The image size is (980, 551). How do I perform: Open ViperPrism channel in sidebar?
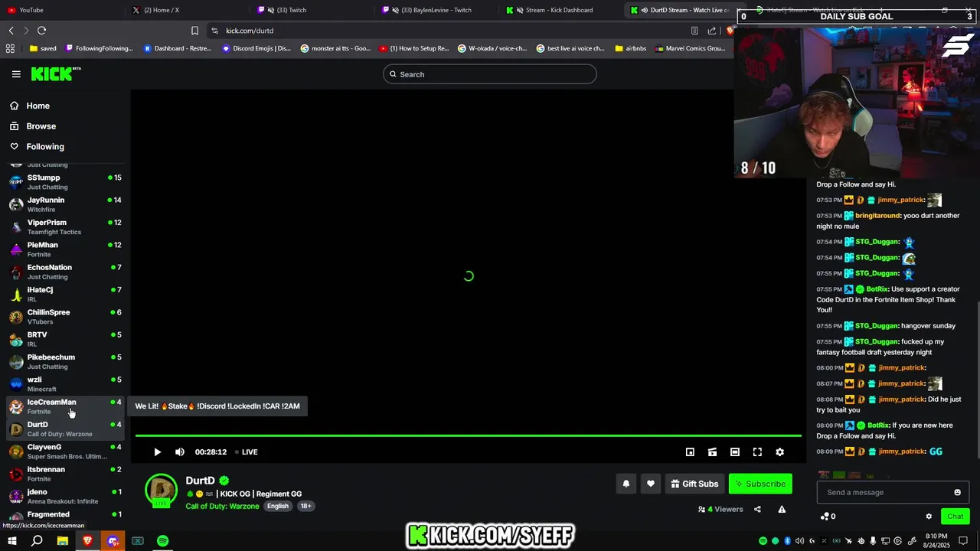click(65, 227)
